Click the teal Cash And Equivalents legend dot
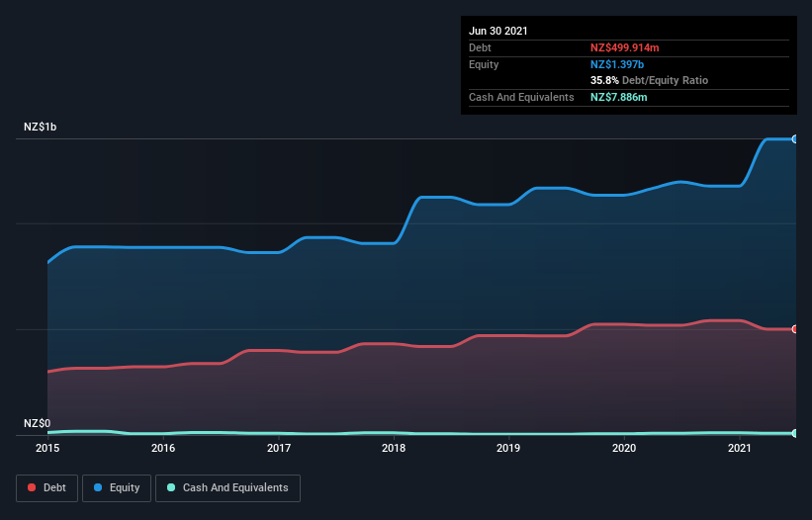 click(x=171, y=487)
